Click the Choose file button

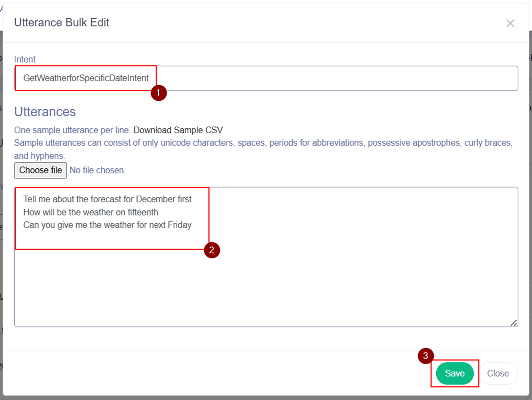tap(40, 170)
